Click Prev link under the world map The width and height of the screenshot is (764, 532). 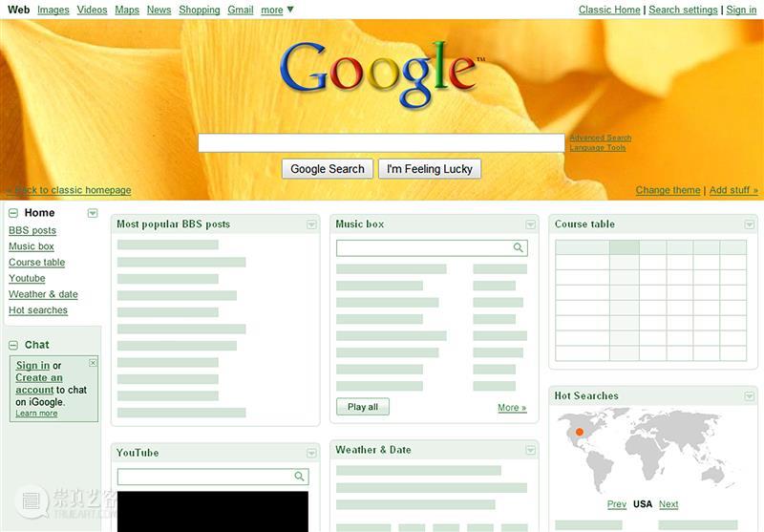[x=617, y=504]
